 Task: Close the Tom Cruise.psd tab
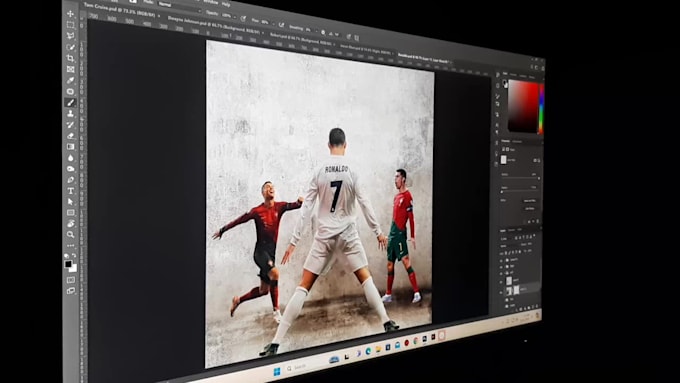(159, 16)
